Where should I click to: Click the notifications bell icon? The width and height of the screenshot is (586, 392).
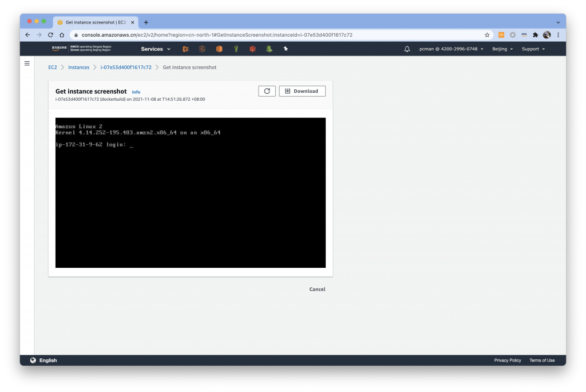(407, 49)
